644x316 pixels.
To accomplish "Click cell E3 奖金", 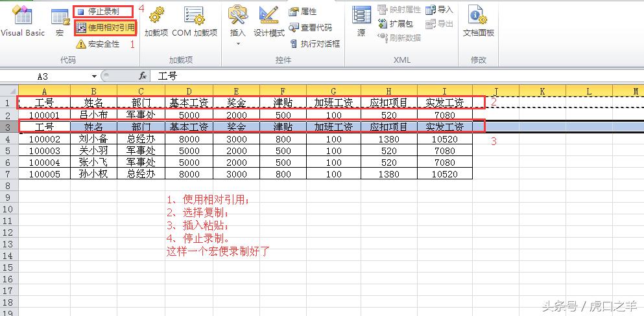I will [x=236, y=127].
